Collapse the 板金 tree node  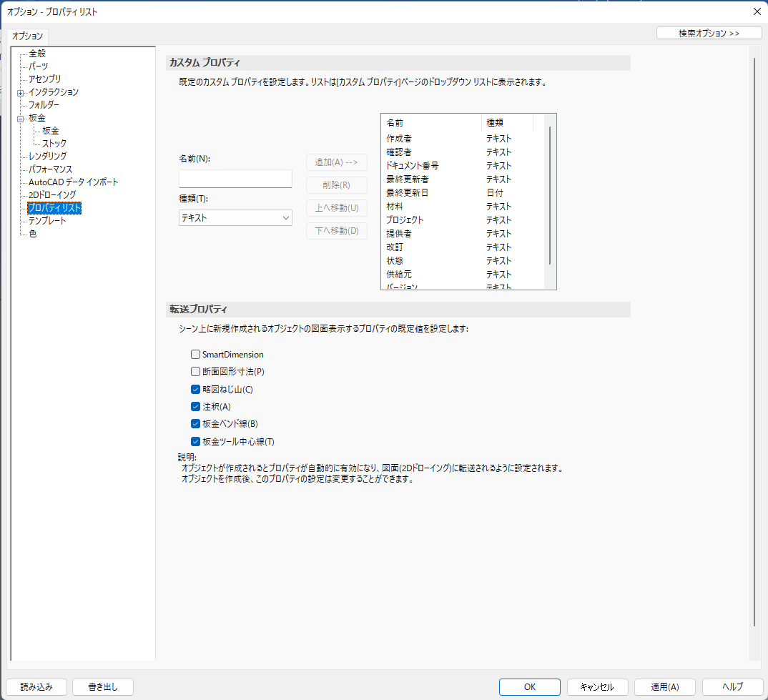click(x=20, y=118)
